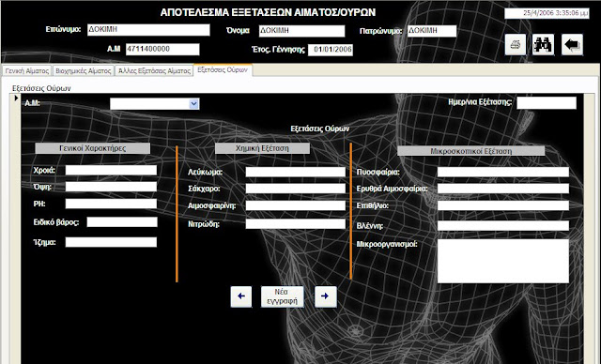
Task: Open search with the binoculars icon
Action: [543, 44]
